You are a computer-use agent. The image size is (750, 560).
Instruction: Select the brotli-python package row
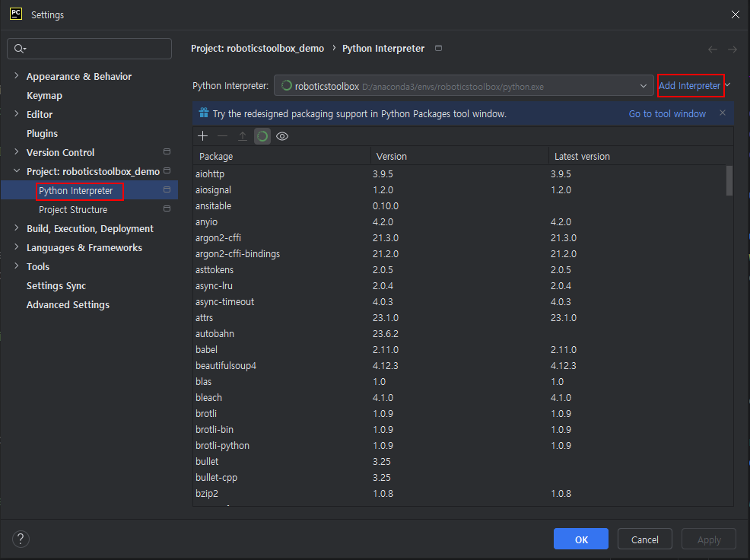459,446
